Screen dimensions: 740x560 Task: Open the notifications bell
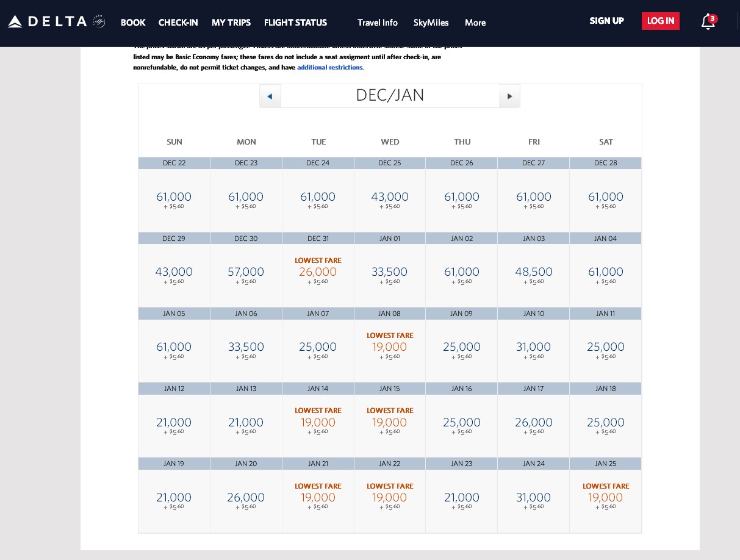(x=708, y=21)
